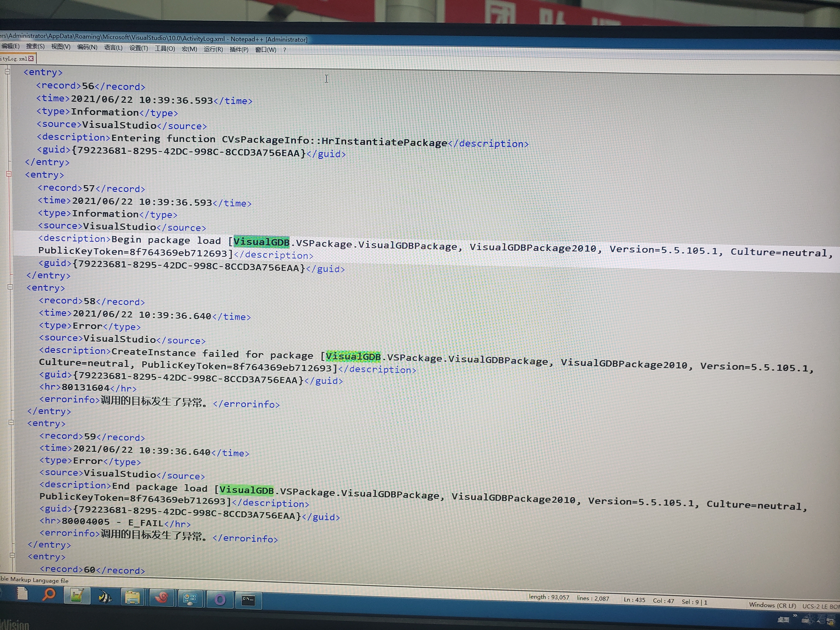
Task: Click '<source>VisualStudio</source>' line in record 57
Action: (x=122, y=227)
